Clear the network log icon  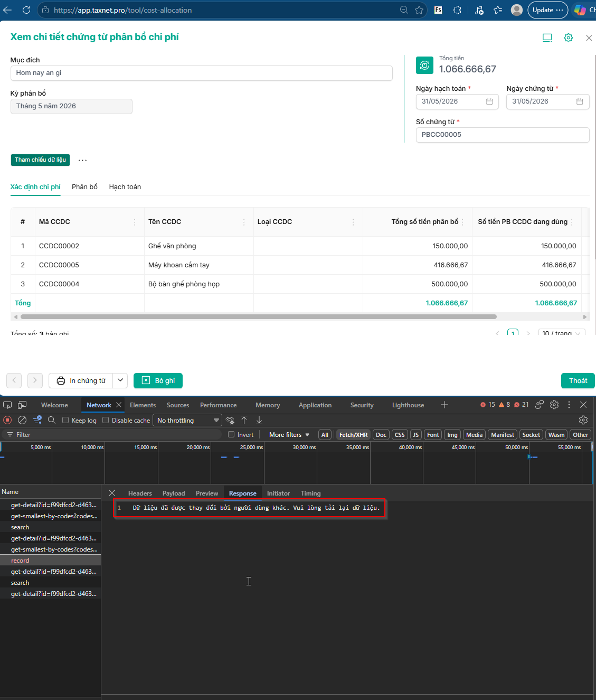tap(22, 420)
